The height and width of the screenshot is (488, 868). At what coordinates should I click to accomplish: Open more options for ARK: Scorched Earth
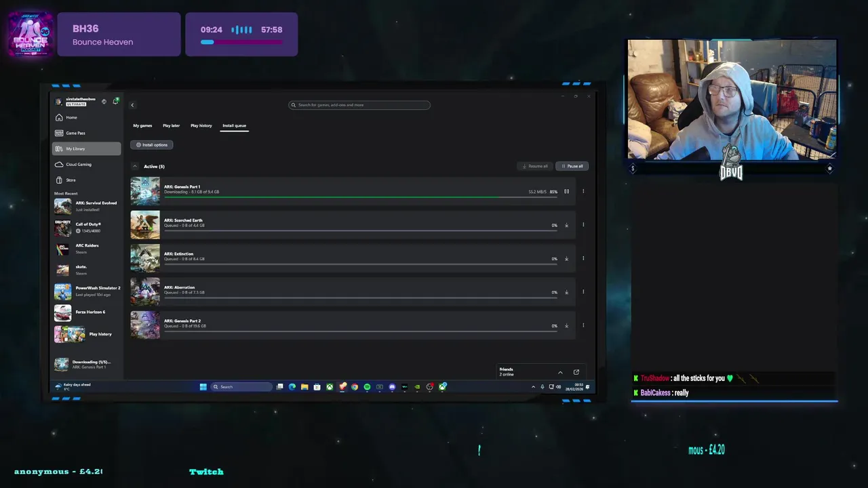tap(583, 225)
